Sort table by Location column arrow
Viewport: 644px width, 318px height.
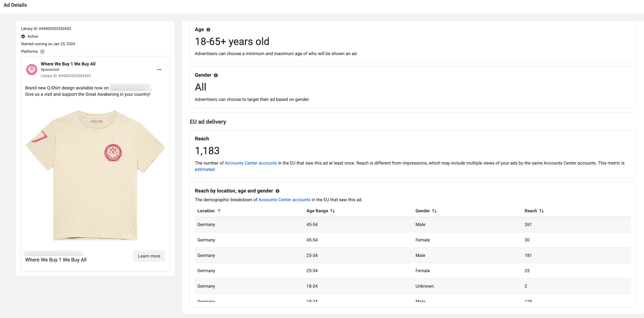point(219,211)
